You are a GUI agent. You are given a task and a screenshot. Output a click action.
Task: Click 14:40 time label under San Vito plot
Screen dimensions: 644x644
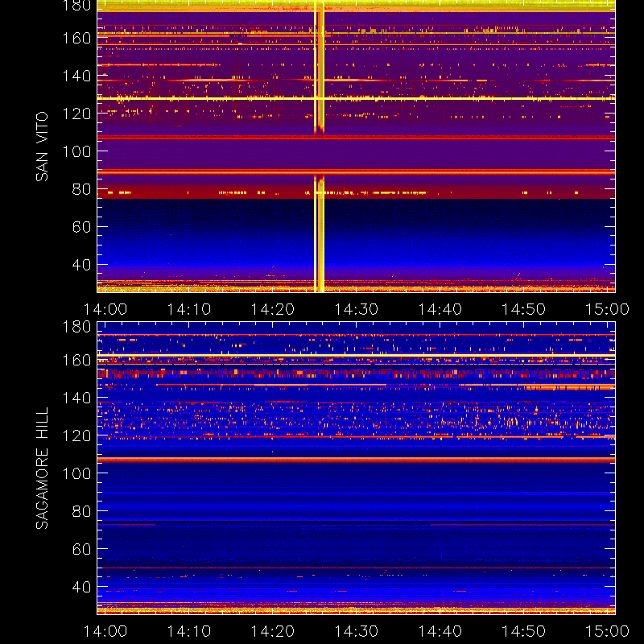pos(440,309)
